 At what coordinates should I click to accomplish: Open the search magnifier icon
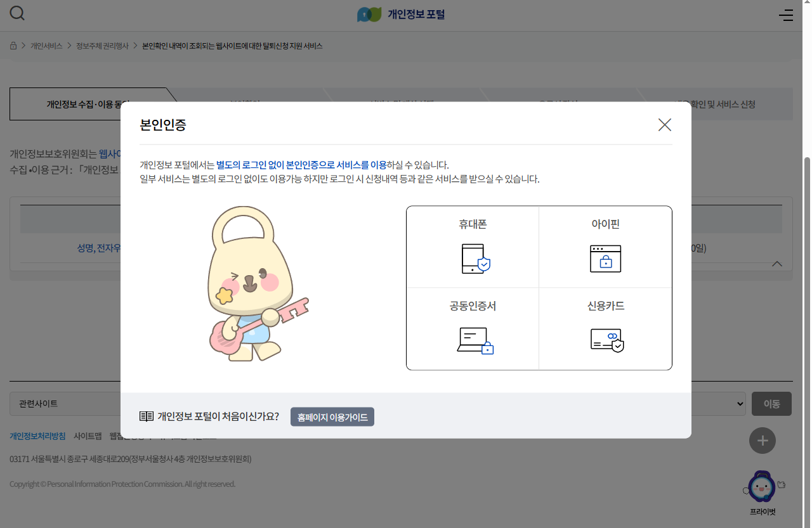pos(16,13)
